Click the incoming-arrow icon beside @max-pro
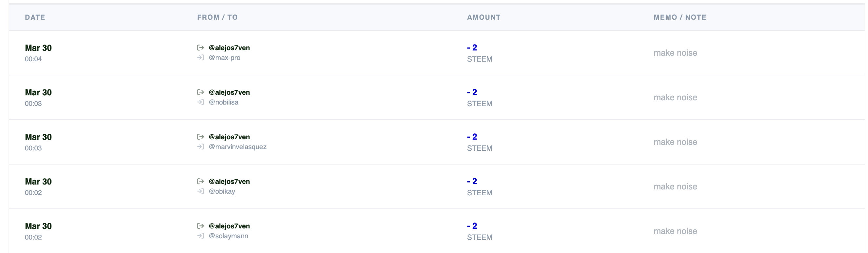This screenshot has height=253, width=868. tap(201, 58)
